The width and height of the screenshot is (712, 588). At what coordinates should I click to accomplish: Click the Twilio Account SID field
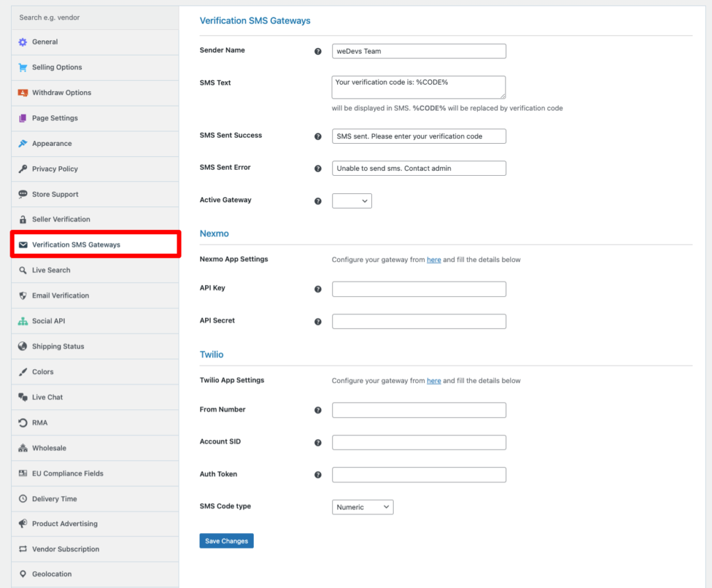[419, 443]
